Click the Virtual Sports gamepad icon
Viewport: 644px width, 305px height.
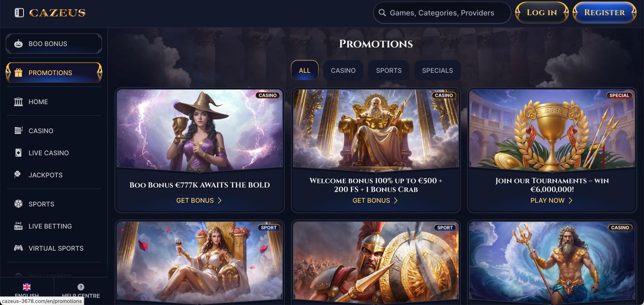18,248
